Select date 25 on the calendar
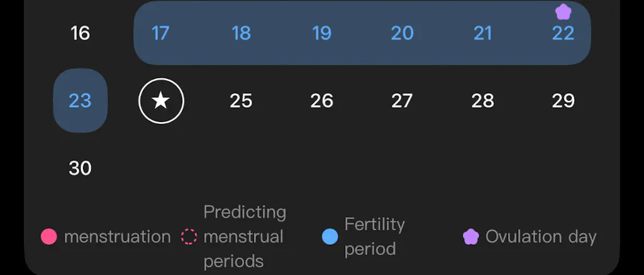644x275 pixels. coord(241,101)
